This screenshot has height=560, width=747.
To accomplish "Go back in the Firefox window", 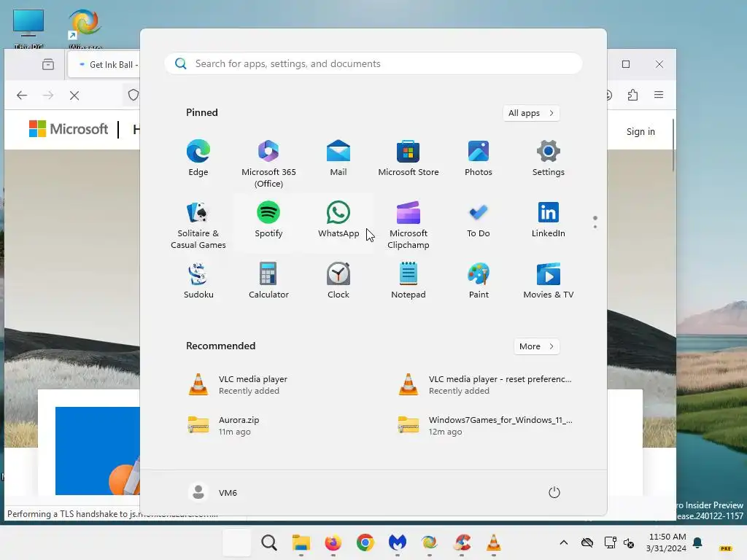I will 22,96.
